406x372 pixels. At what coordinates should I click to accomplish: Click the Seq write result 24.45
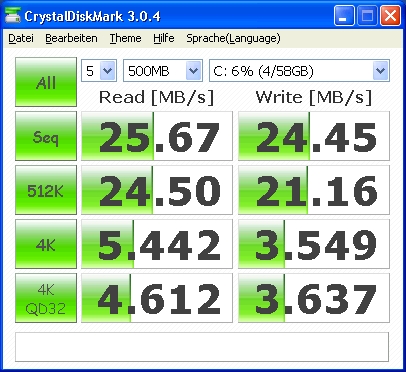coord(314,136)
